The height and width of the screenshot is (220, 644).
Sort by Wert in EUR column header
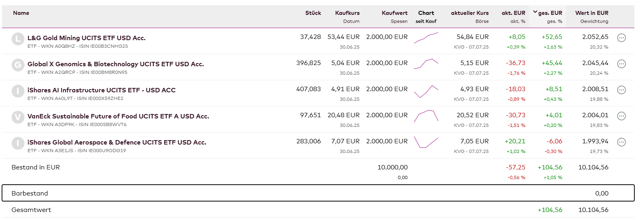pyautogui.click(x=591, y=13)
